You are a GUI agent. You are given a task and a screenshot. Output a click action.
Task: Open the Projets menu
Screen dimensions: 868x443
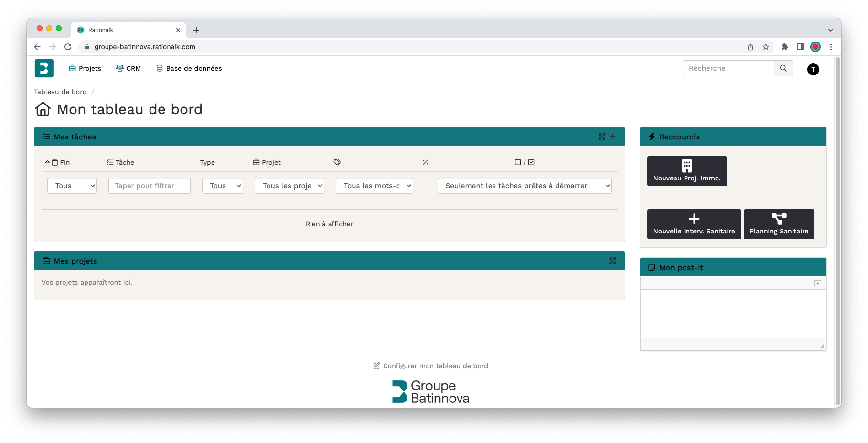(x=85, y=68)
